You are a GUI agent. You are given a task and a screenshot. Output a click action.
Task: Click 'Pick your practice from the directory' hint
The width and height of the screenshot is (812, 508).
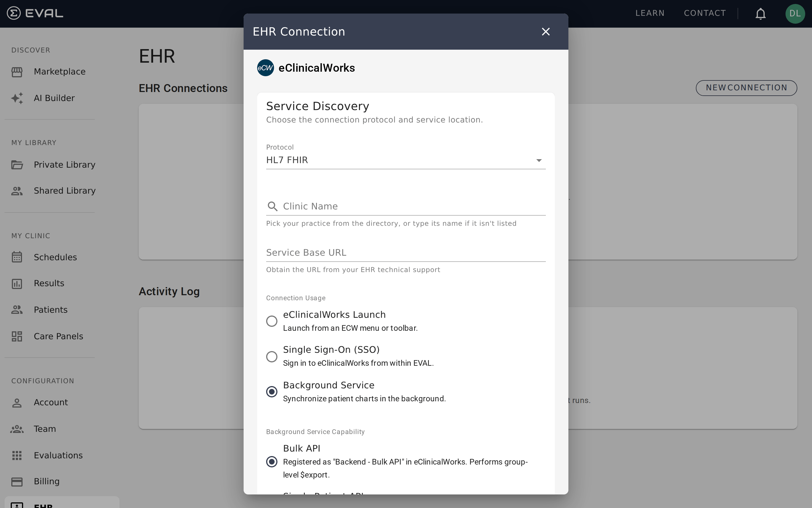tap(391, 224)
